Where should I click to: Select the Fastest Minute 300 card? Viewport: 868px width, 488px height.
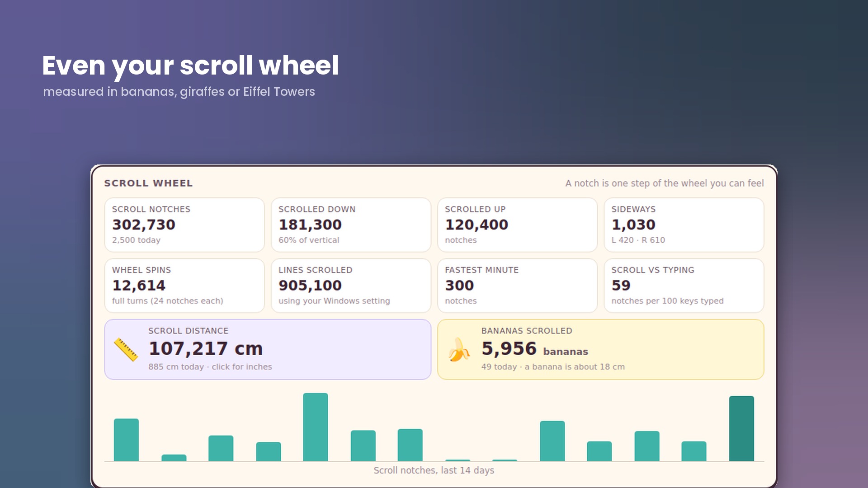pyautogui.click(x=518, y=286)
